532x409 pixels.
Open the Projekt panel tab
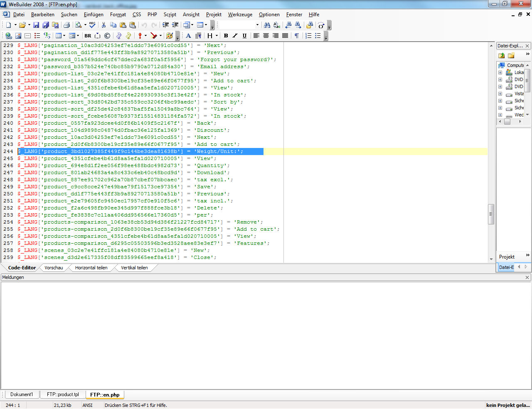point(507,257)
